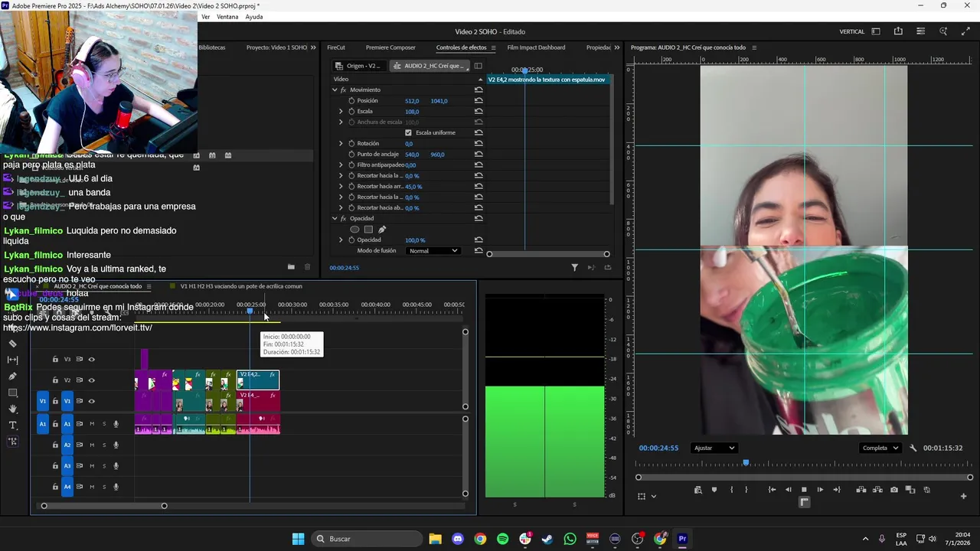Image resolution: width=980 pixels, height=551 pixels.
Task: Select the Type tool in the timeline toolbar
Action: (13, 425)
